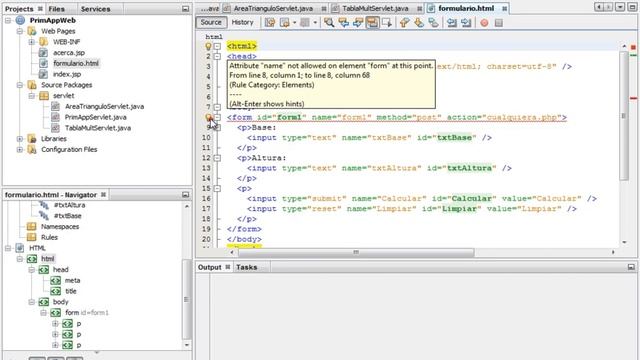Select acerca.jsp in Projects tree
Image resolution: width=640 pixels, height=360 pixels.
(x=69, y=53)
